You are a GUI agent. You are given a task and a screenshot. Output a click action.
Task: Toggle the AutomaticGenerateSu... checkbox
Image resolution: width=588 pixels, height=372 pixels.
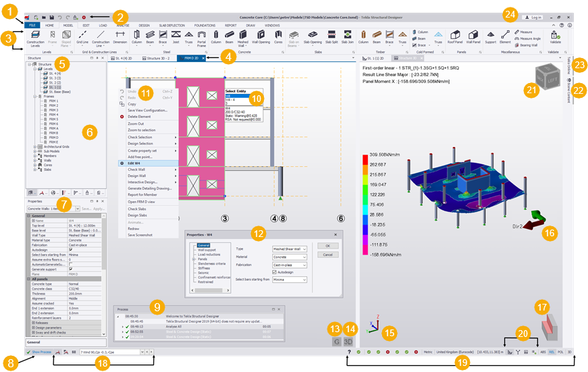pyautogui.click(x=70, y=265)
